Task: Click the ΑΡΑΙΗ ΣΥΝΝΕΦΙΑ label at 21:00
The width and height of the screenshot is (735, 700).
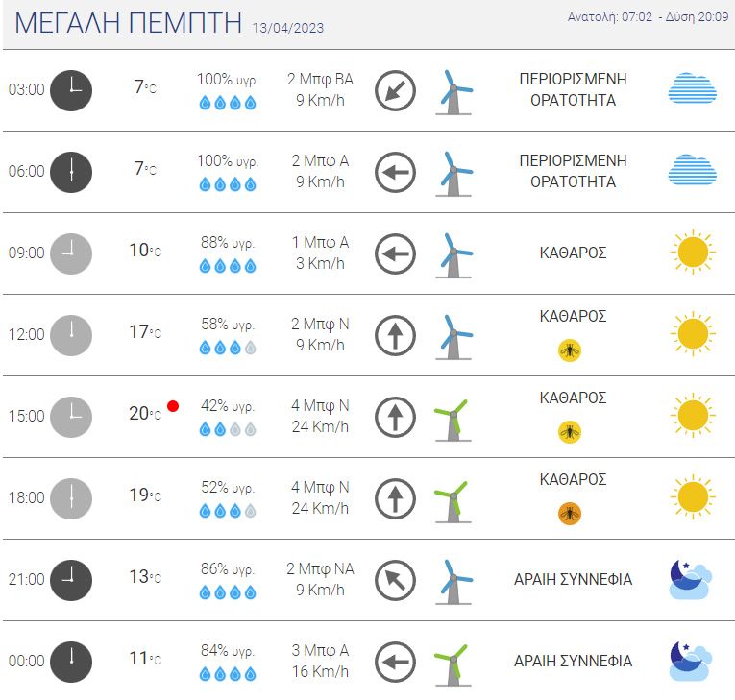Action: [x=573, y=580]
